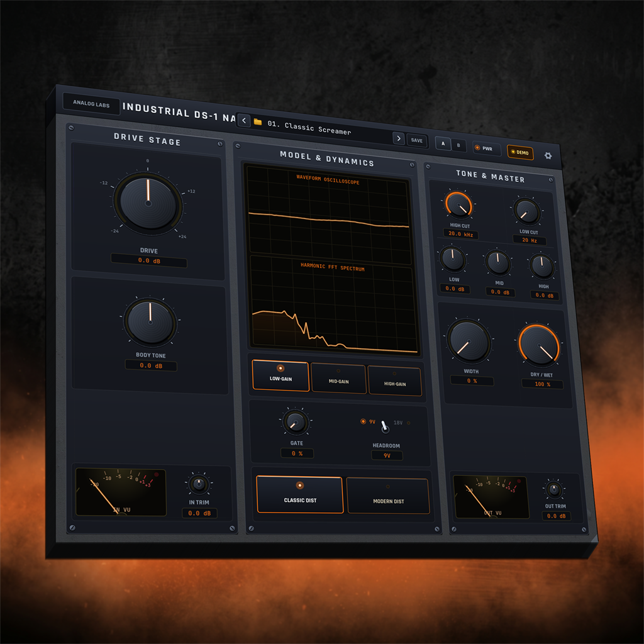Open the settings gear icon
Viewport: 644px width, 644px height.
click(548, 156)
